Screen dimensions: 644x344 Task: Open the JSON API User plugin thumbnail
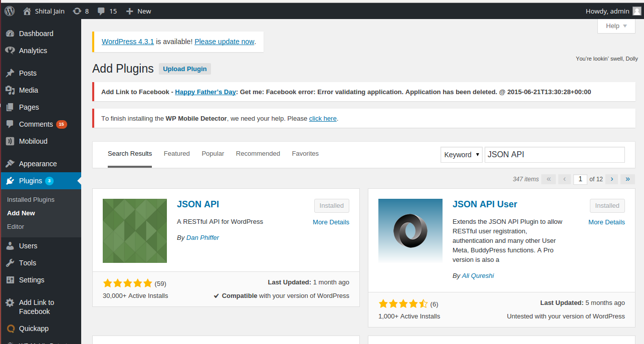point(410,231)
